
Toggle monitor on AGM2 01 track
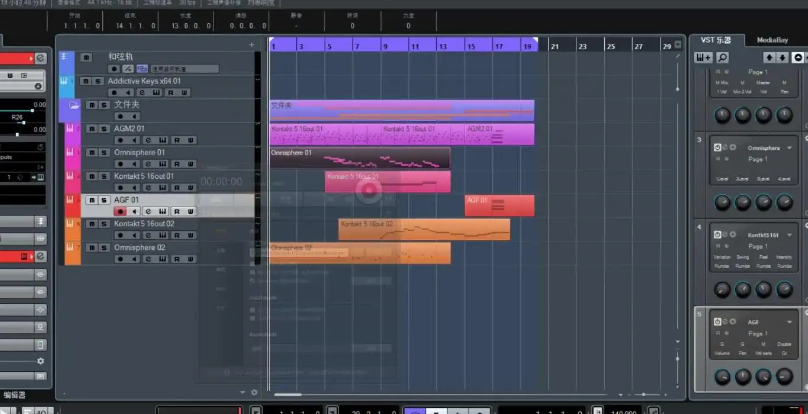pyautogui.click(x=133, y=140)
